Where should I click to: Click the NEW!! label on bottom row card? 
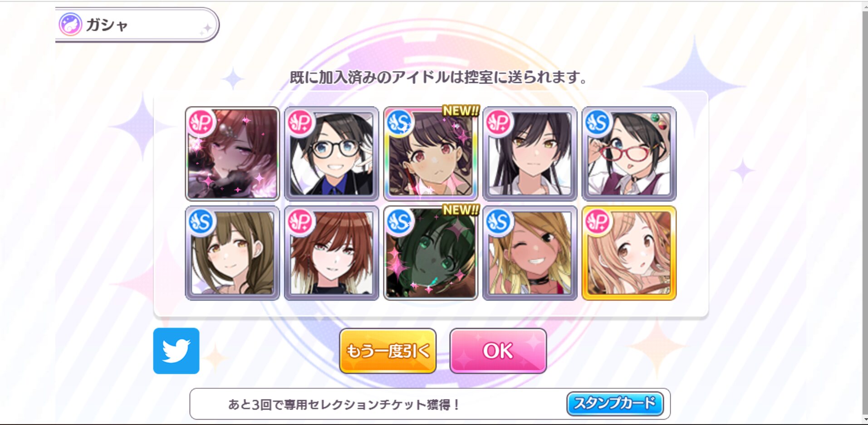point(461,210)
